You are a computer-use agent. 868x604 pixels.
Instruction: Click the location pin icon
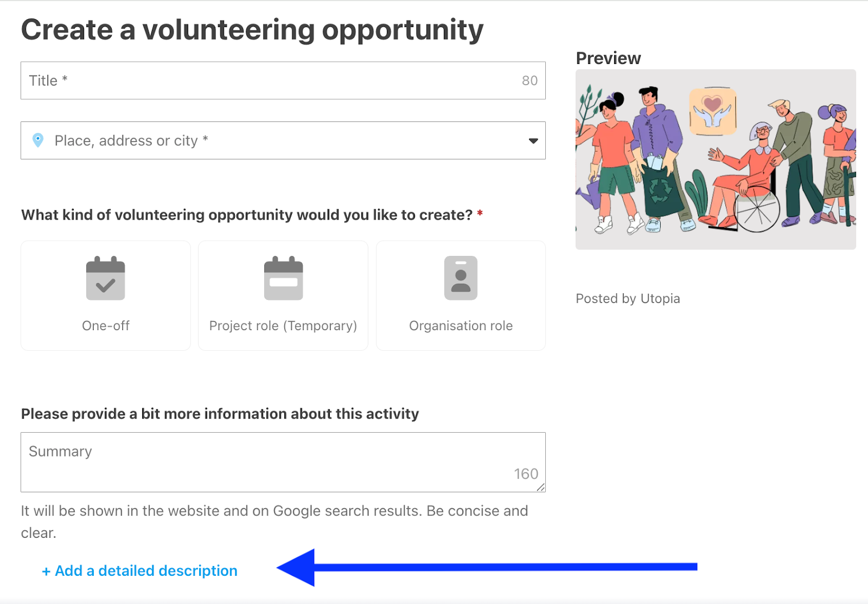(x=38, y=140)
